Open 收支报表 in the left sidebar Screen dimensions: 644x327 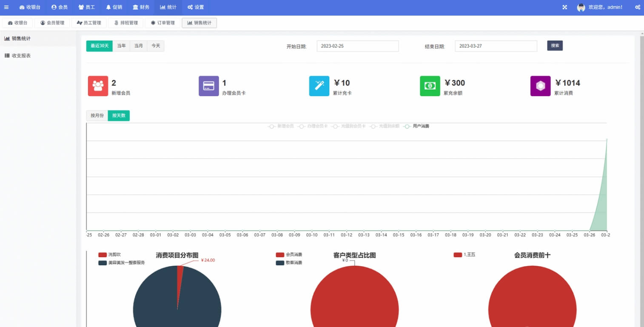point(20,55)
